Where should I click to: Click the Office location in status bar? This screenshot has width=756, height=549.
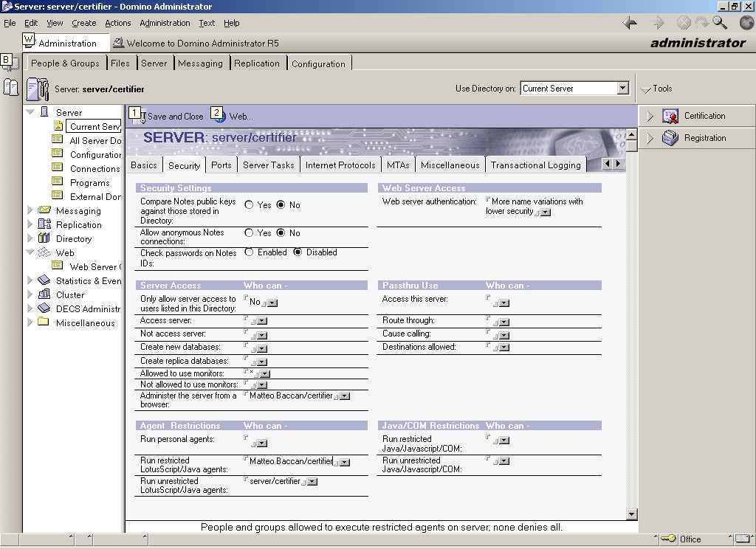[690, 539]
